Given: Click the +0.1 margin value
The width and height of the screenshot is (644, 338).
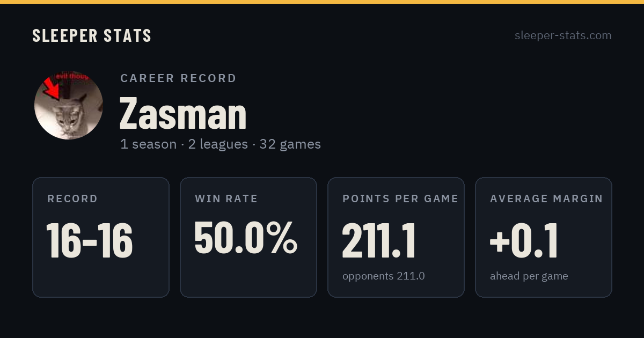Looking at the screenshot, I should (524, 241).
